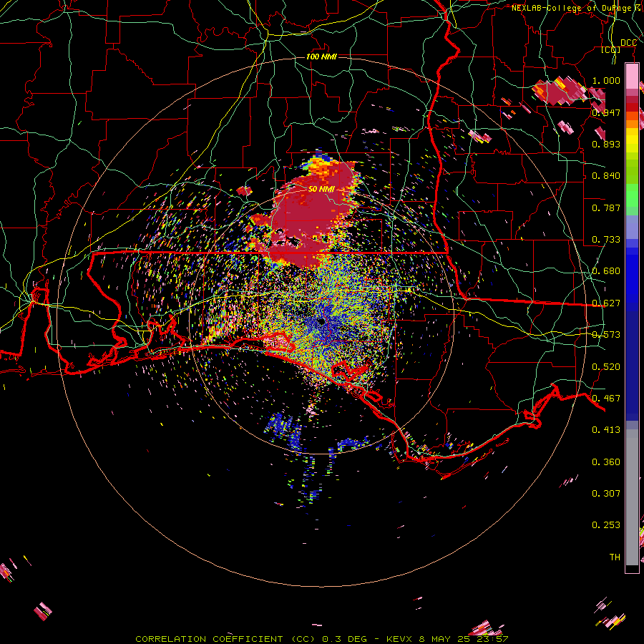Select the 0.787 scale value
The image size is (644, 644).
tap(606, 208)
